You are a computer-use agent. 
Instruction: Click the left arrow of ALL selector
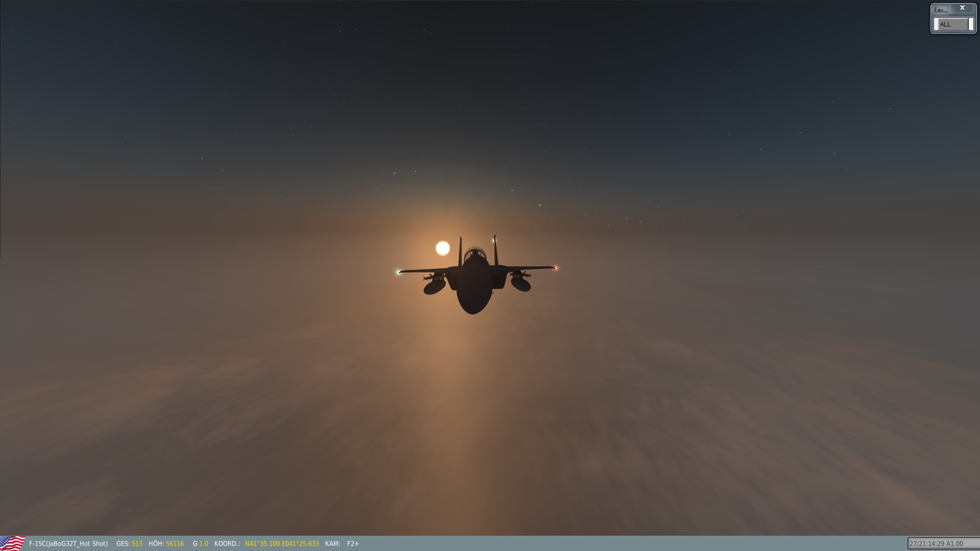pos(936,24)
